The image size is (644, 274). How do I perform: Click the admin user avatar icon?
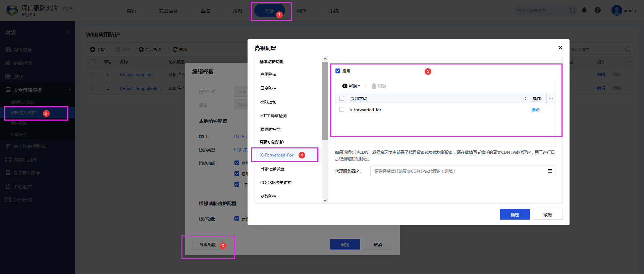pyautogui.click(x=616, y=10)
